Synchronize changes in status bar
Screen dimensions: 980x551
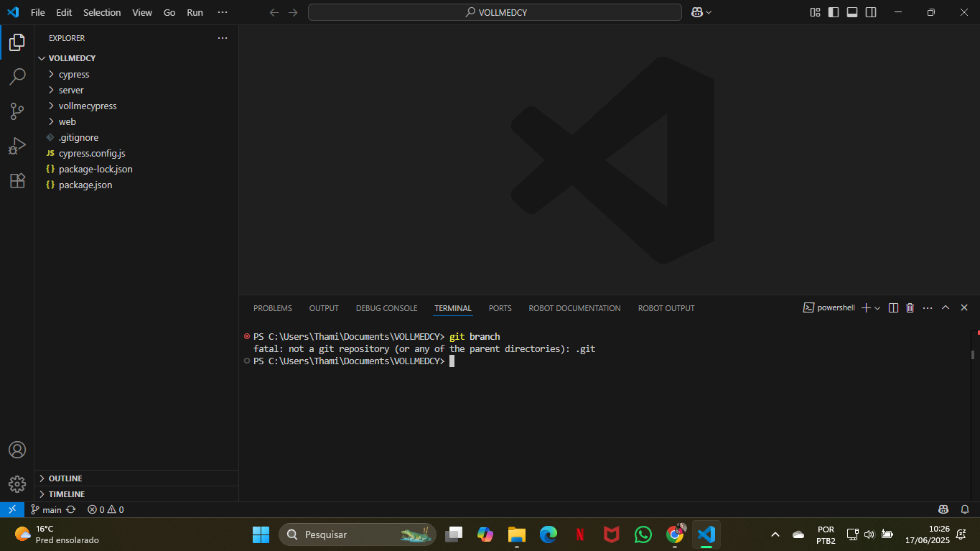71,509
